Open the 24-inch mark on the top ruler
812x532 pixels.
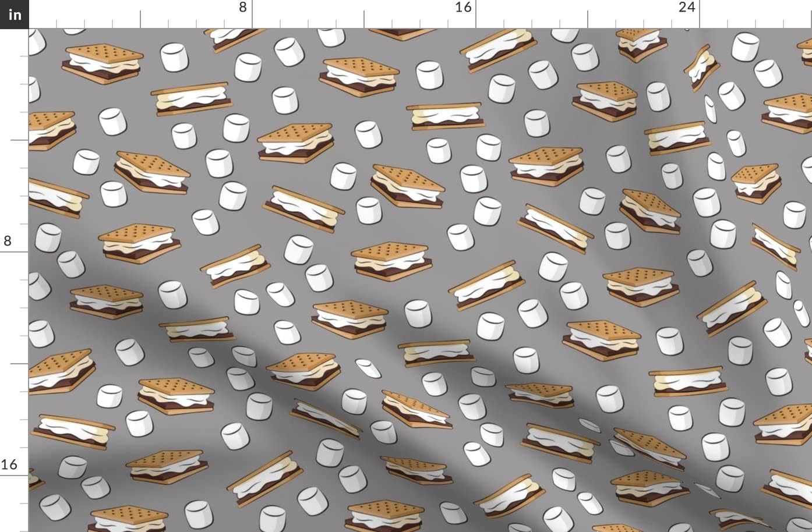[687, 8]
